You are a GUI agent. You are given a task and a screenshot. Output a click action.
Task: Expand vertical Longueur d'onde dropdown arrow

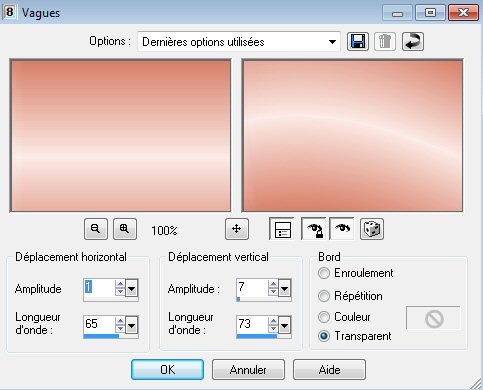pos(284,325)
